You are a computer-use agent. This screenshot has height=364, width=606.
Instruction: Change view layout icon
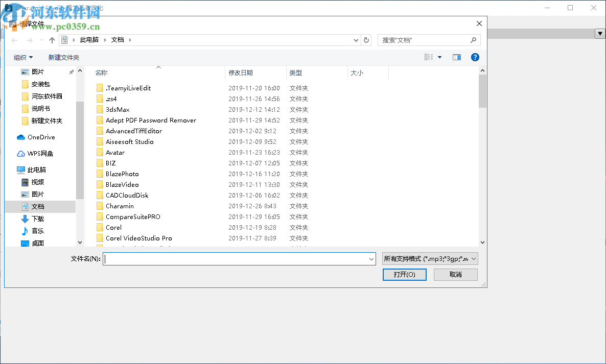click(x=429, y=57)
